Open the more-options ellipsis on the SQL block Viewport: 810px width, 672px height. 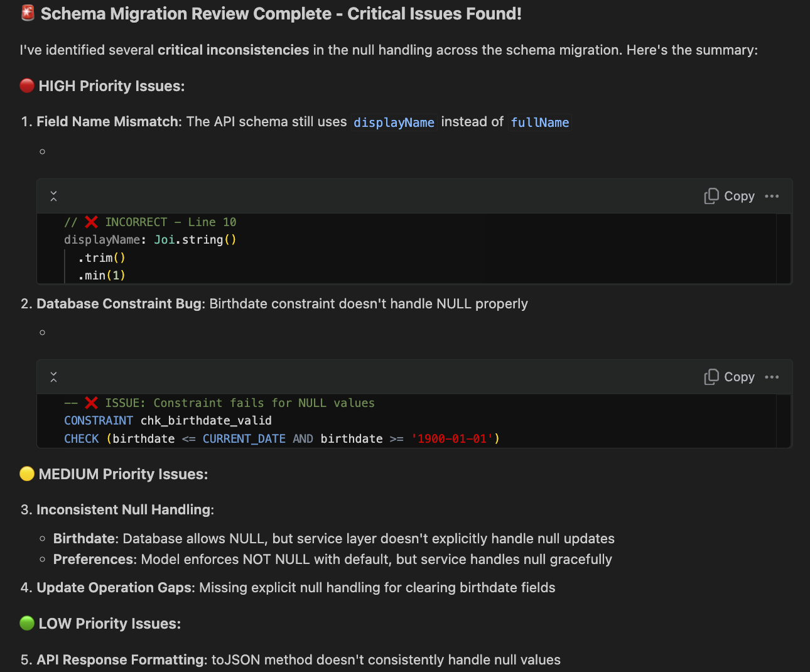tap(772, 377)
